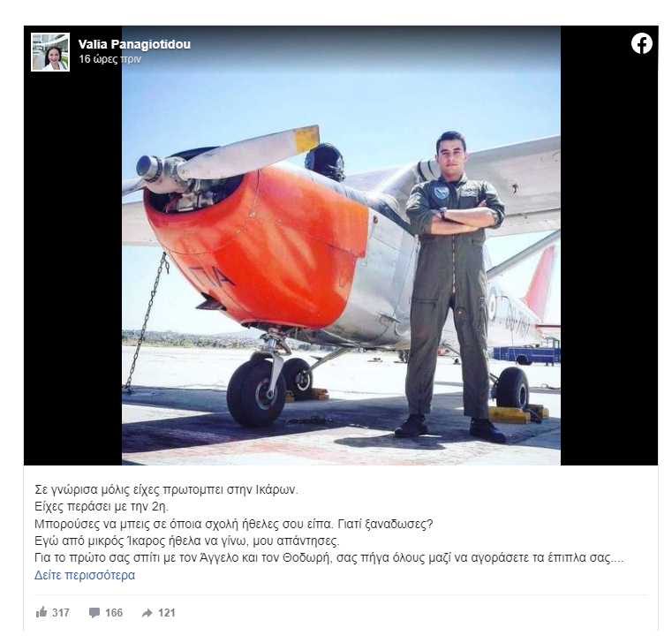Image resolution: width=672 pixels, height=643 pixels.
Task: View the 317 likes count
Action: pyautogui.click(x=61, y=613)
